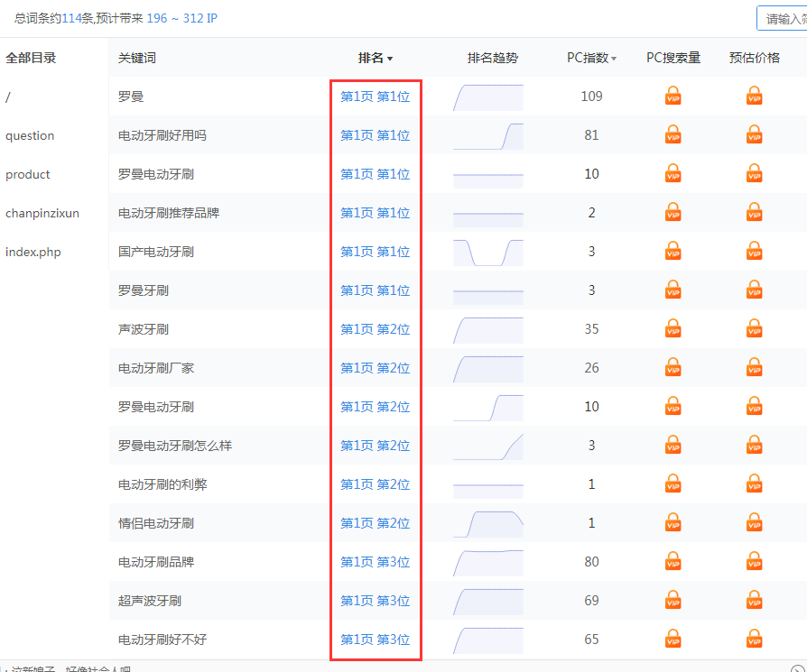Click VIP lock in 超声波牙刷 PC搜索量
807x672 pixels.
coord(672,600)
